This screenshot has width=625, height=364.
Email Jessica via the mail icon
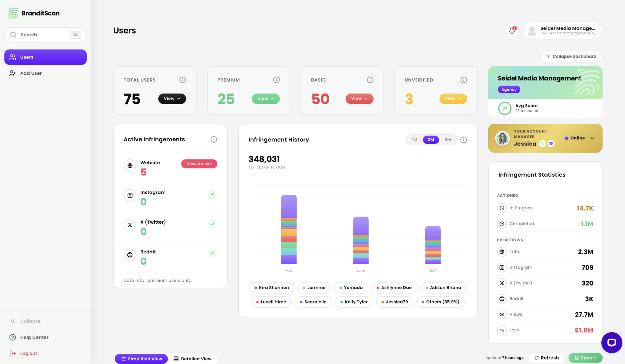pyautogui.click(x=551, y=143)
